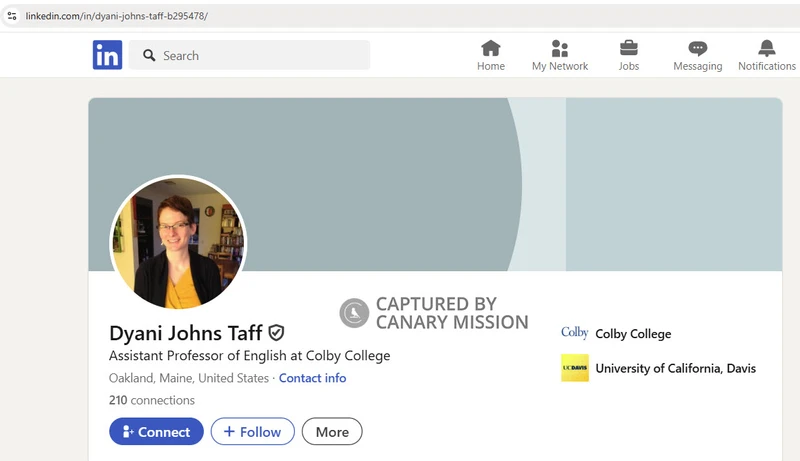Click the Connect button
Viewport: 800px width, 461px height.
(x=156, y=431)
